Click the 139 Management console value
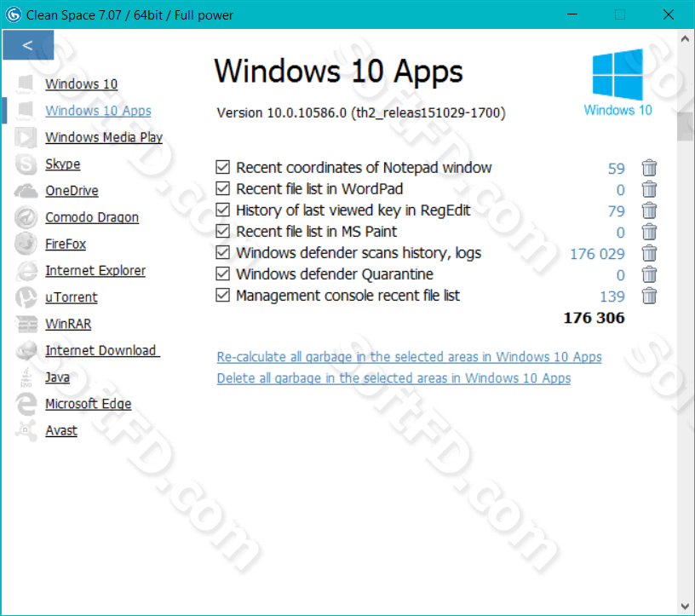Screen dimensions: 695x616 pos(612,296)
